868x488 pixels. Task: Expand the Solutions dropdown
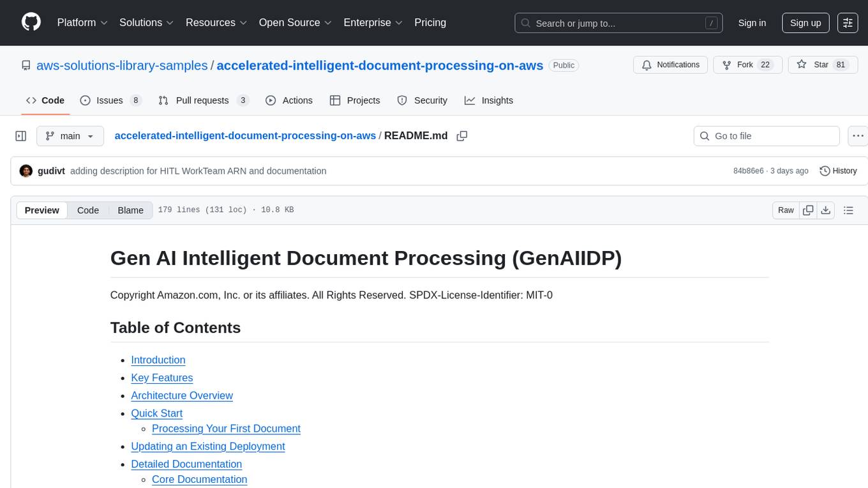pos(147,22)
